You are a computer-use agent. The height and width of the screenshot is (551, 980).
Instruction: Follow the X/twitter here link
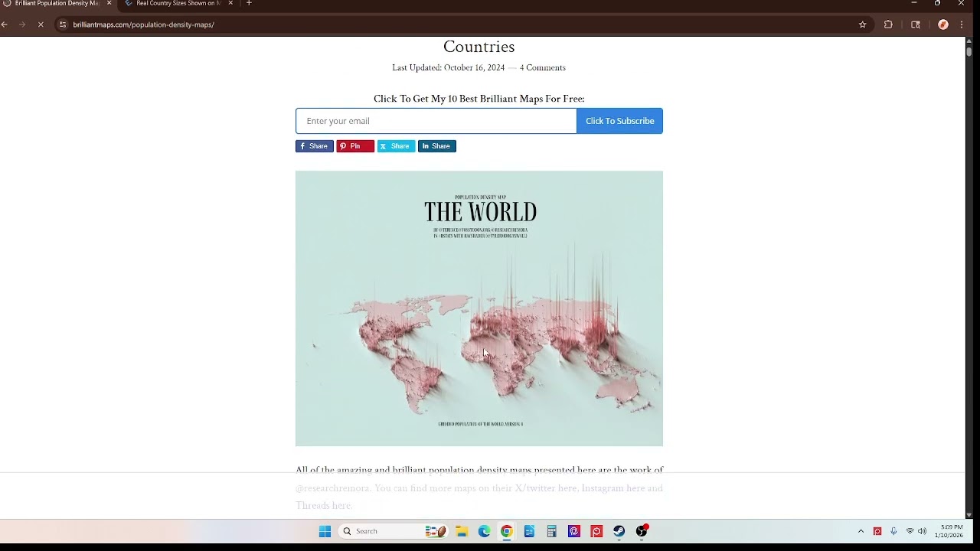(x=546, y=488)
